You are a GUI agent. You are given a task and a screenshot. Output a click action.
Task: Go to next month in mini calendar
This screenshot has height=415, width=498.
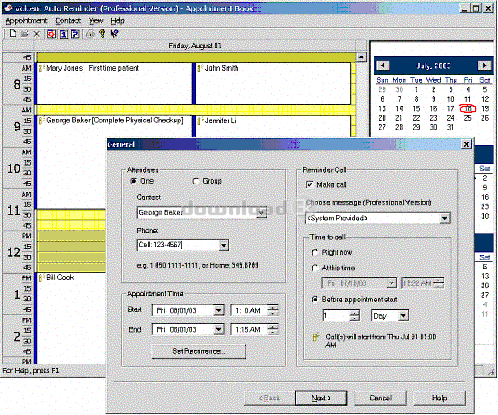click(x=484, y=65)
